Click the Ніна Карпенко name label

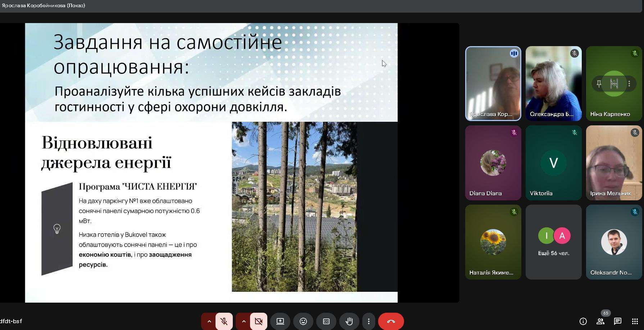[610, 114]
